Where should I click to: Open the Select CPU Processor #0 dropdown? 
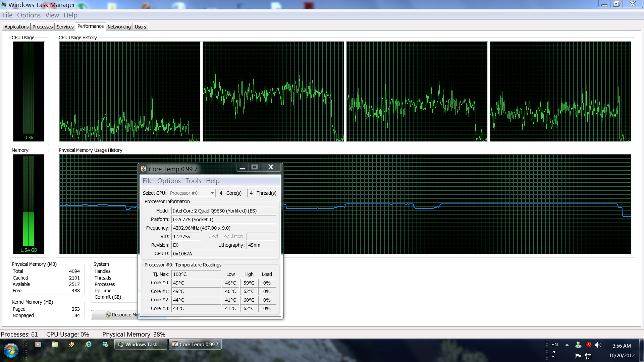(192, 193)
